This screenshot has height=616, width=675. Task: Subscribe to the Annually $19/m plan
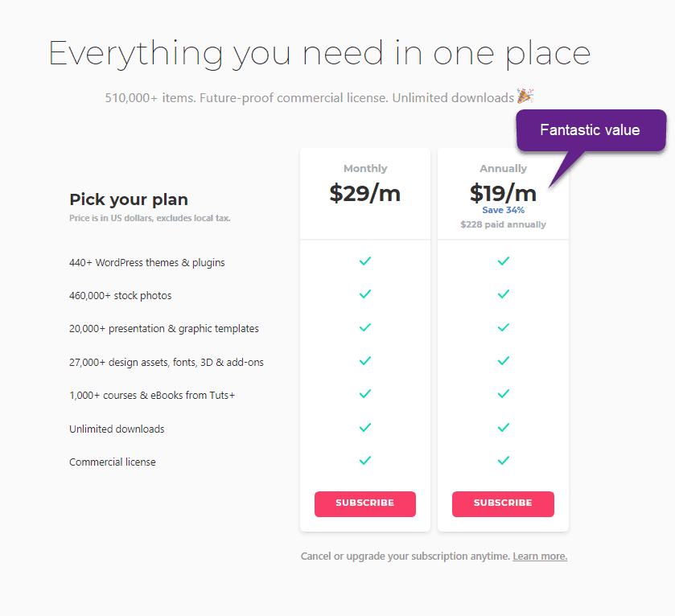pos(503,503)
